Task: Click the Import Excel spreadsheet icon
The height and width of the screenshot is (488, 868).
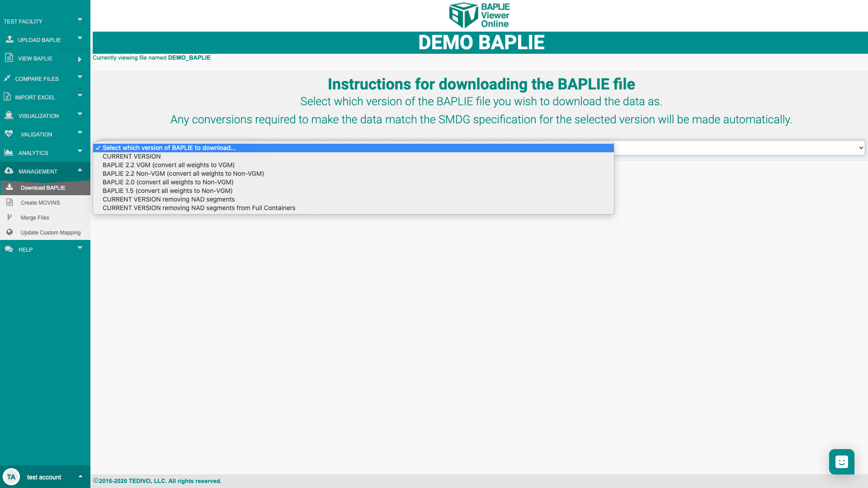Action: point(7,97)
